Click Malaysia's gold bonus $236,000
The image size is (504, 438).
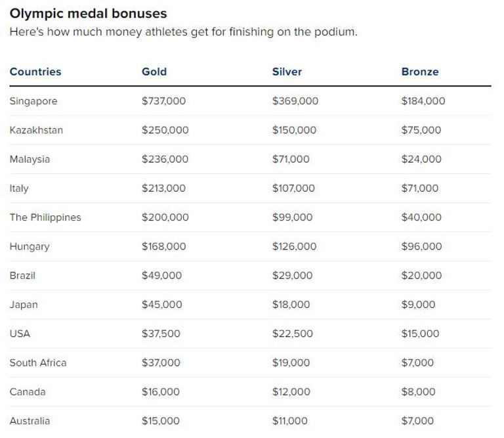(x=165, y=159)
